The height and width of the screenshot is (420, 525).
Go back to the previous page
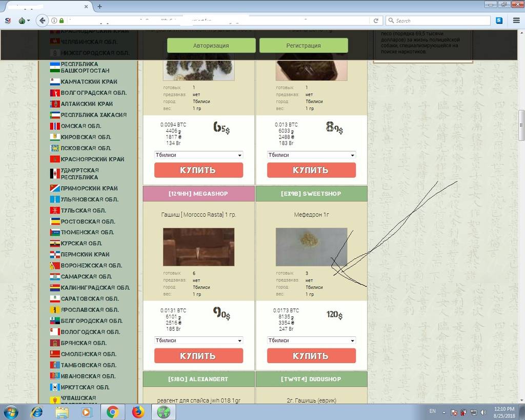[42, 21]
